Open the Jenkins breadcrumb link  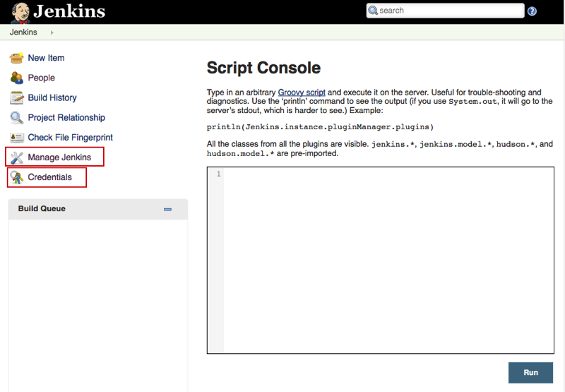(23, 32)
